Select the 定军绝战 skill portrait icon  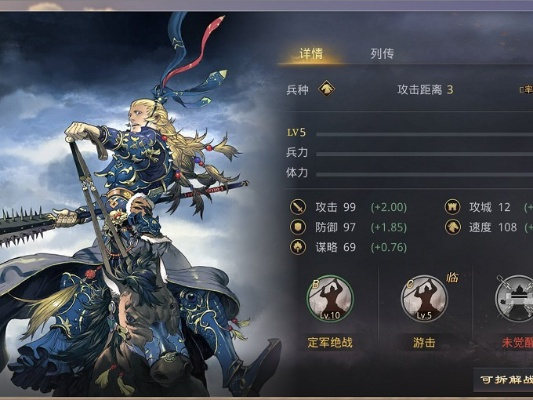coord(330,299)
